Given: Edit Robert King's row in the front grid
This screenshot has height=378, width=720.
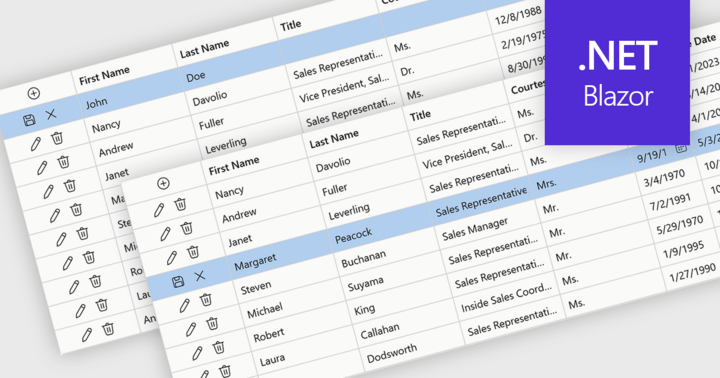Looking at the screenshot, I should [x=197, y=353].
